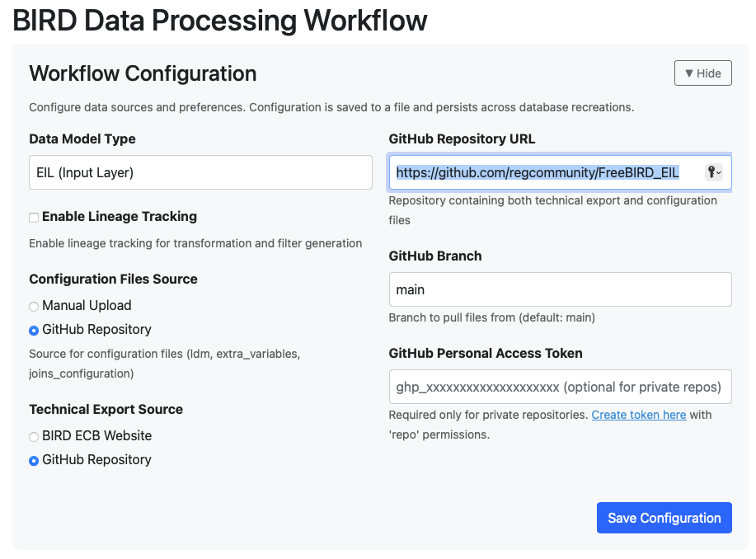Select GitHub Repository under Configuration Files Source
The height and width of the screenshot is (559, 756).
pyautogui.click(x=34, y=331)
